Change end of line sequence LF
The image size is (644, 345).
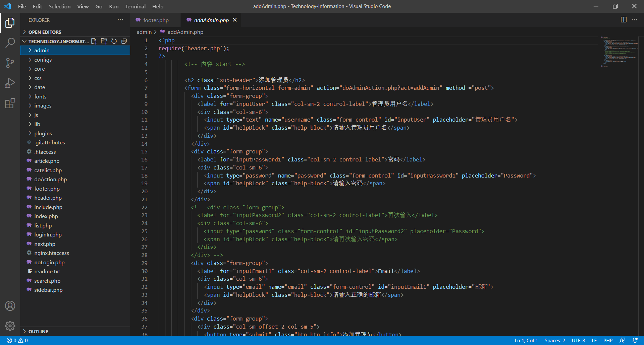click(x=594, y=341)
